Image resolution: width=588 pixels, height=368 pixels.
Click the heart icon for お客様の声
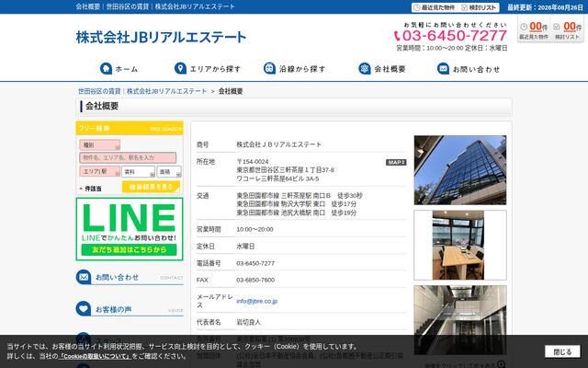84,309
